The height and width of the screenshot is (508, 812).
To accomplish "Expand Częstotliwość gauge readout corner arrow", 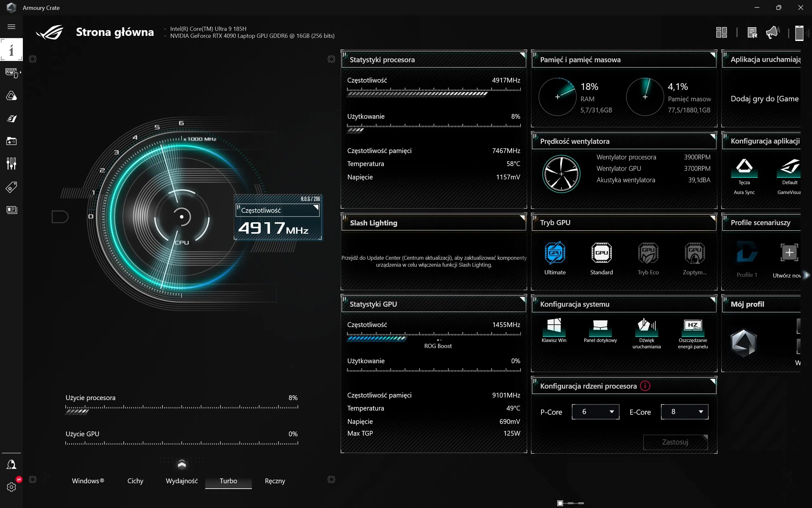I will coord(316,207).
